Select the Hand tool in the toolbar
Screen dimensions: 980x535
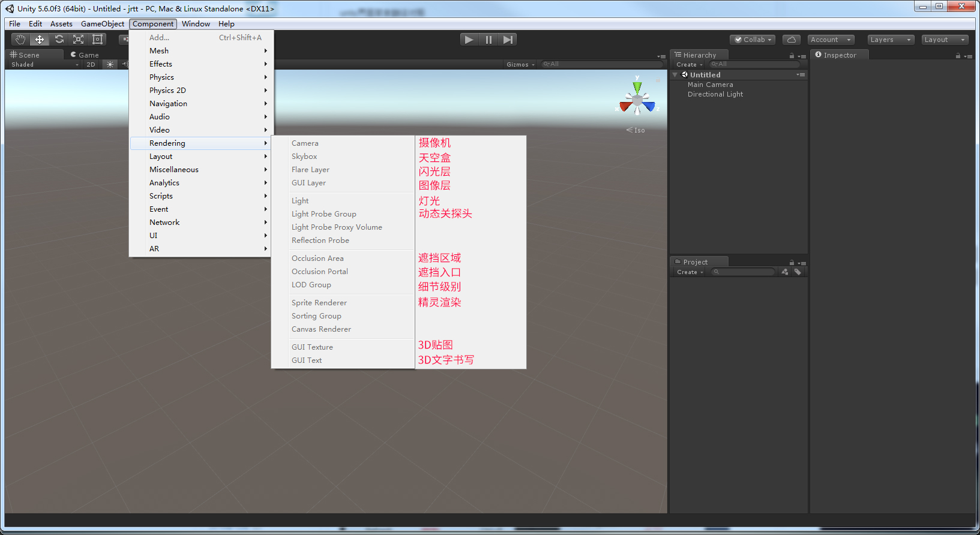20,40
